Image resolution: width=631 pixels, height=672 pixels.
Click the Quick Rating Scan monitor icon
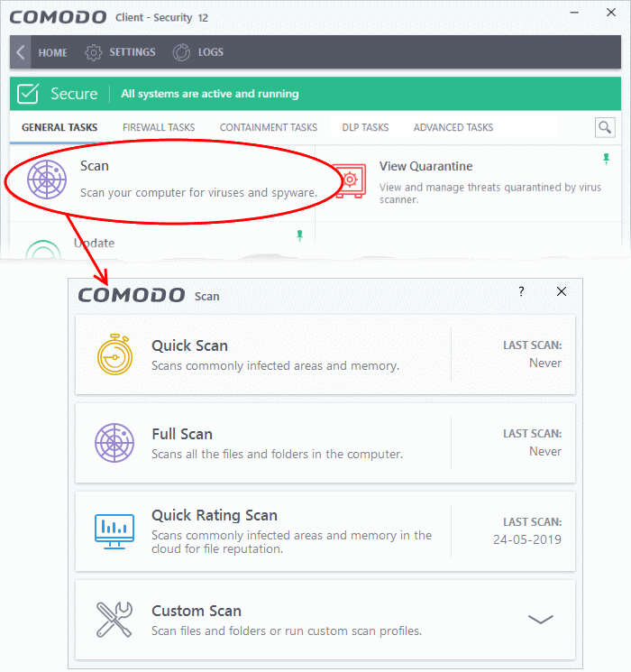[114, 531]
